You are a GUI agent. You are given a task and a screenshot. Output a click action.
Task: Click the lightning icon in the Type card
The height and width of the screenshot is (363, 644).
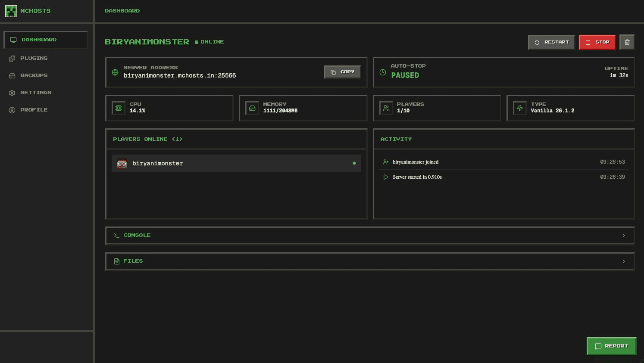tap(520, 108)
